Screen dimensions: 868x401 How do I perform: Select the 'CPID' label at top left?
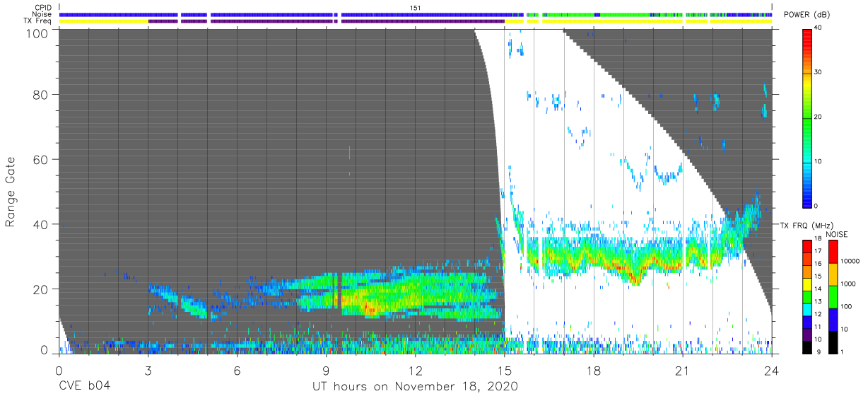click(x=43, y=7)
